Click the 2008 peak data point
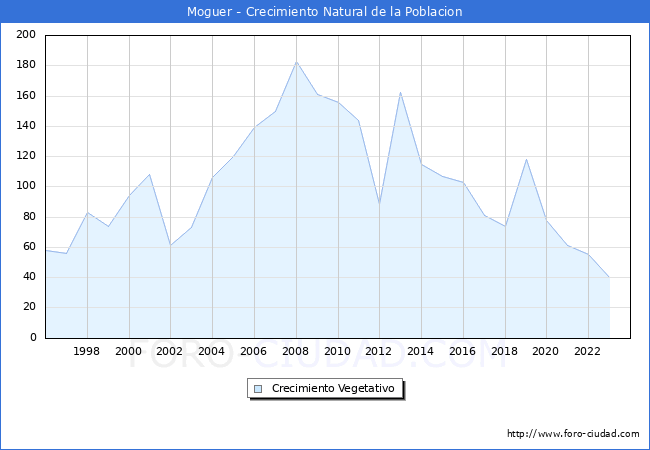 click(296, 62)
